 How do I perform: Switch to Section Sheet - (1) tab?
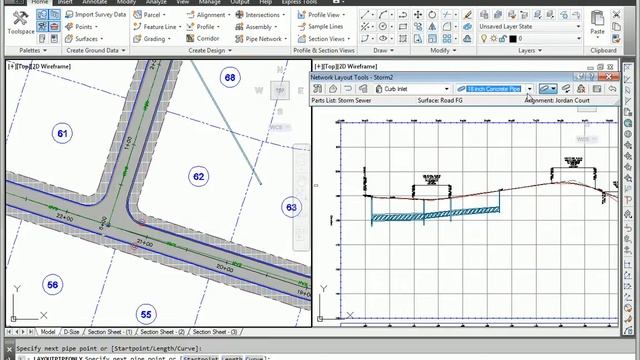[x=110, y=332]
